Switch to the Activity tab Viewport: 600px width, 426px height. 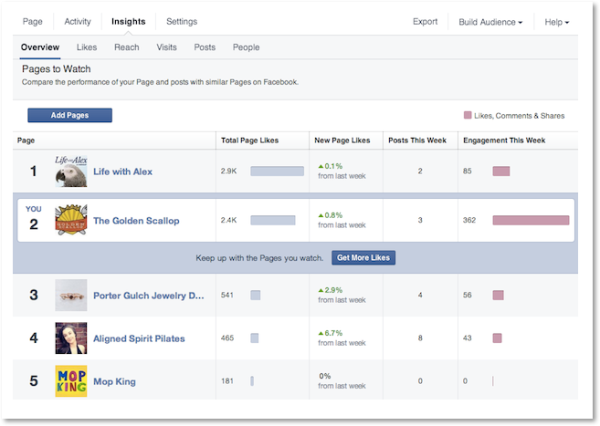tap(78, 21)
